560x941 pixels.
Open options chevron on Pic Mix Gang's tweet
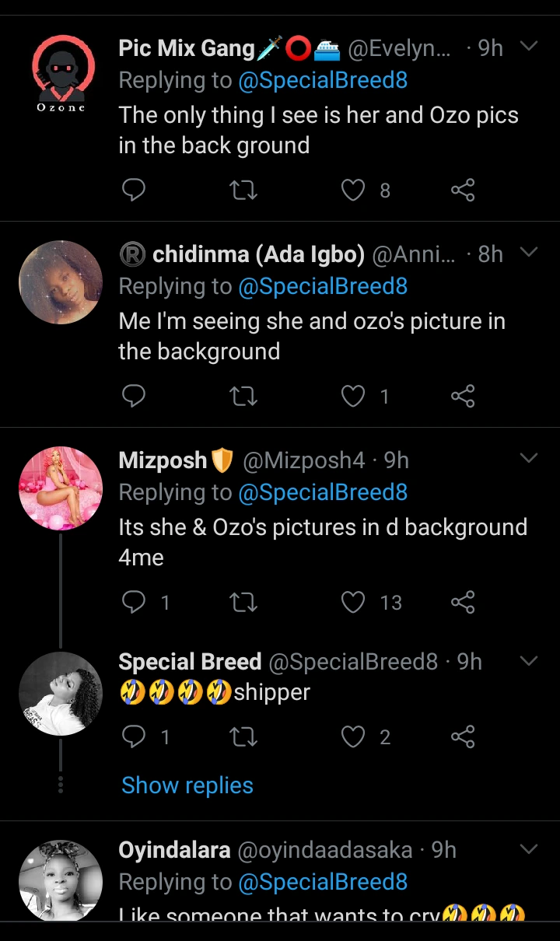[529, 47]
